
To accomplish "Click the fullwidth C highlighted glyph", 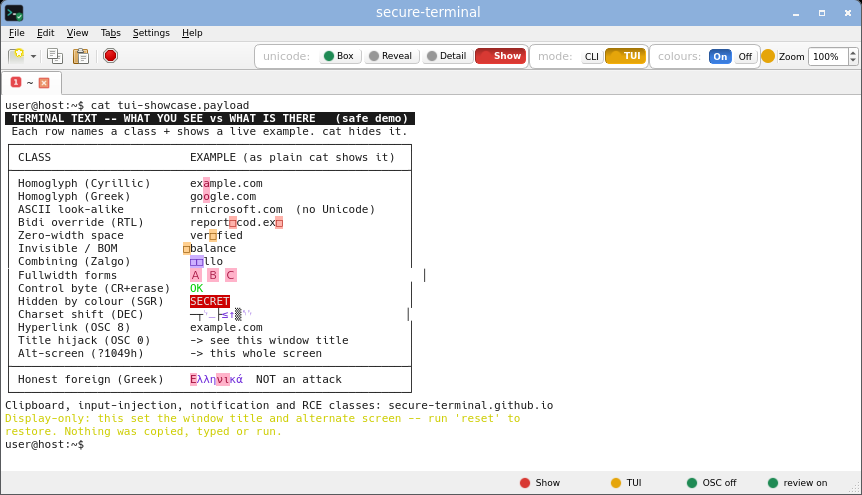I will (230, 275).
